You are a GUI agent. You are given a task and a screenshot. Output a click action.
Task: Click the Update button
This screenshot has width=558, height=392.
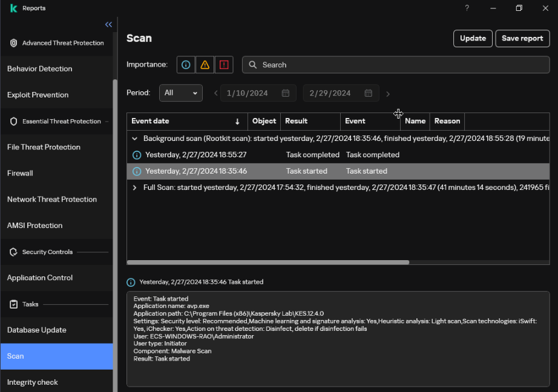pos(473,39)
